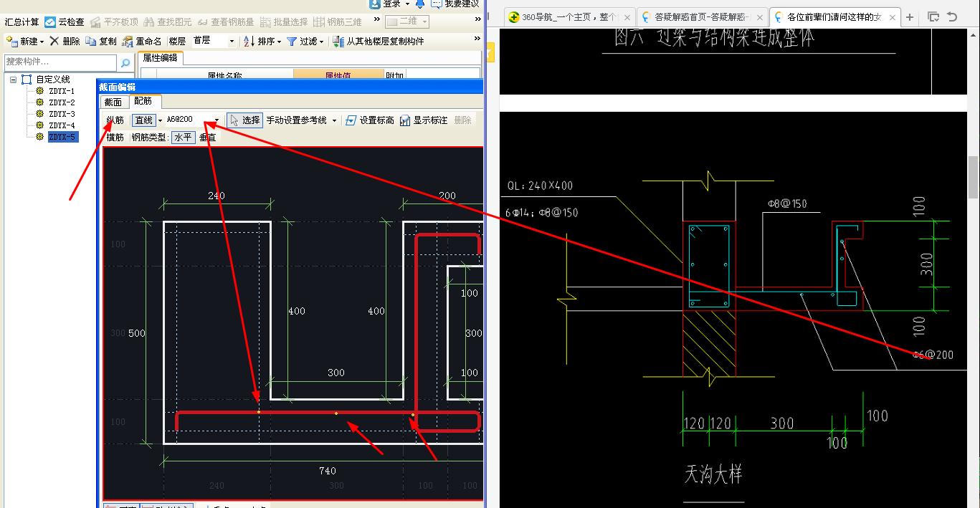
Task: Open a new browser tab with plus
Action: point(909,17)
